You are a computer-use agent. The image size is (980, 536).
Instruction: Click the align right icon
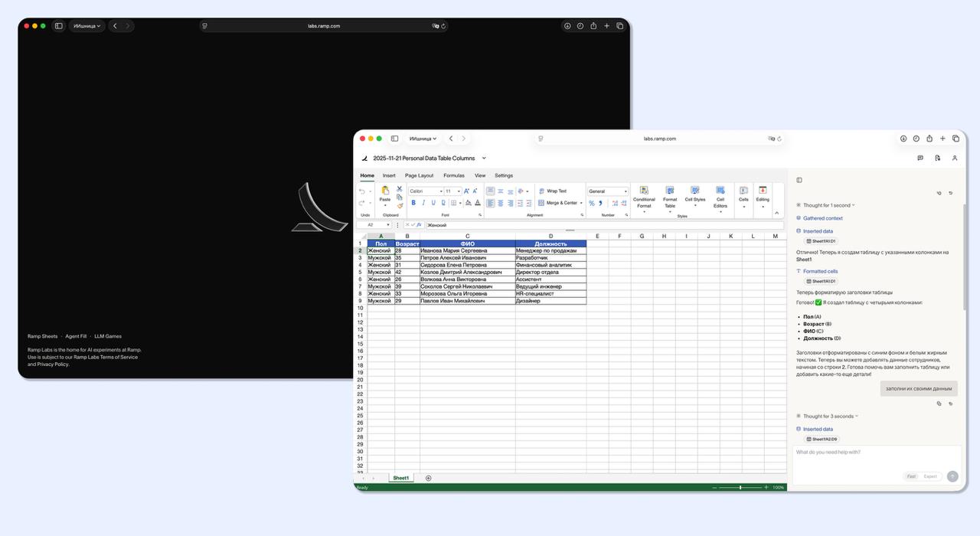pyautogui.click(x=510, y=203)
